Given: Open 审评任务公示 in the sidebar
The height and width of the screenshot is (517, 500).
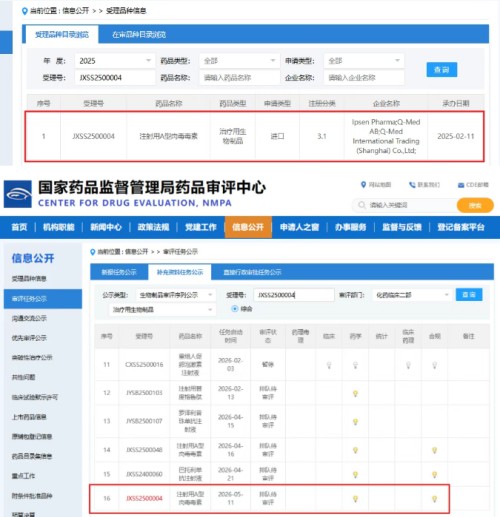Looking at the screenshot, I should click(x=43, y=299).
